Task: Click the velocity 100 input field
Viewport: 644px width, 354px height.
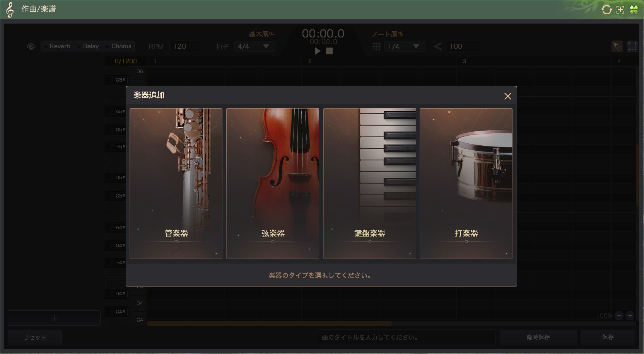Action: tap(463, 46)
